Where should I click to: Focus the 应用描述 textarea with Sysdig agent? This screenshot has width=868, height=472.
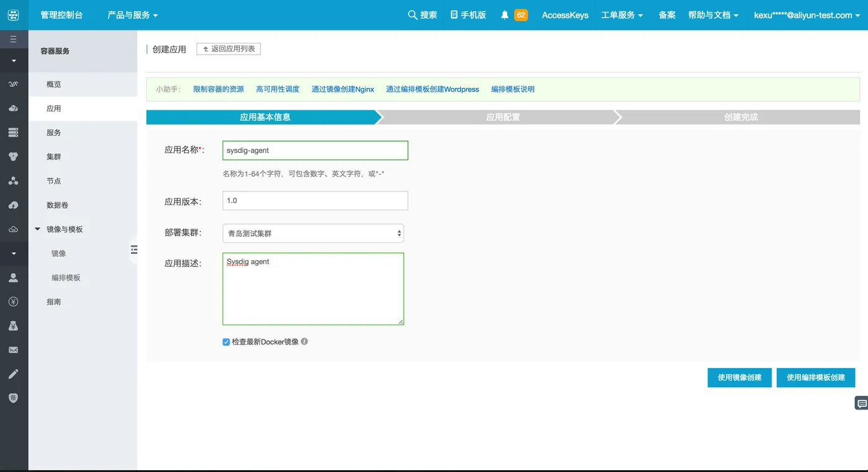pos(313,289)
